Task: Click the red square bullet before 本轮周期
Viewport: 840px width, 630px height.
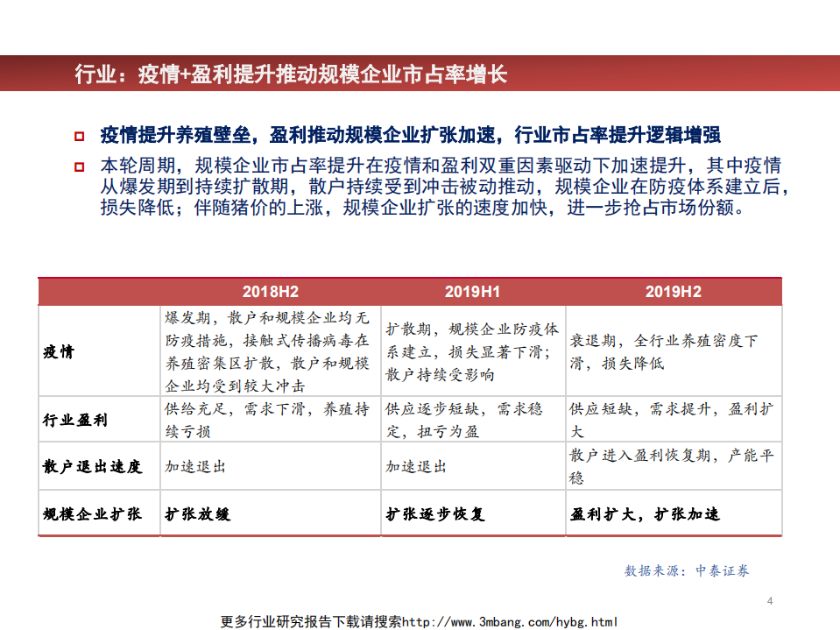Action: coord(77,164)
